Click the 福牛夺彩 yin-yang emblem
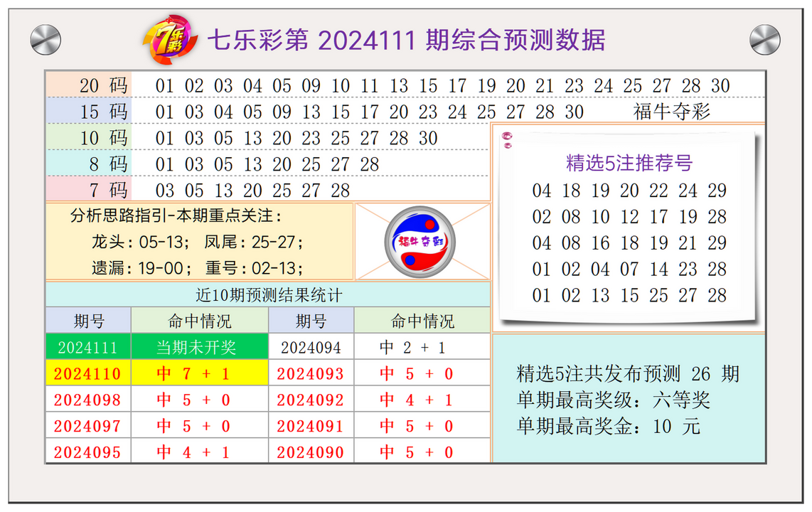Viewport: 812px width, 512px height. pyautogui.click(x=420, y=242)
